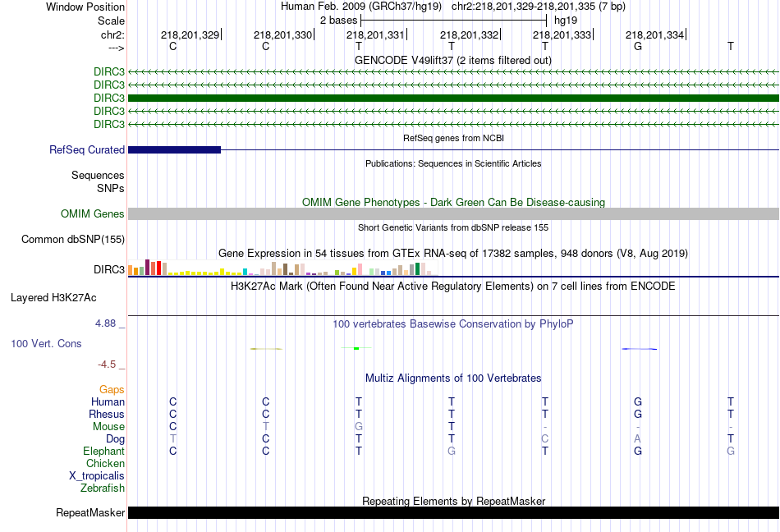Click the Window Position label
This screenshot has width=780, height=532.
[x=85, y=7]
